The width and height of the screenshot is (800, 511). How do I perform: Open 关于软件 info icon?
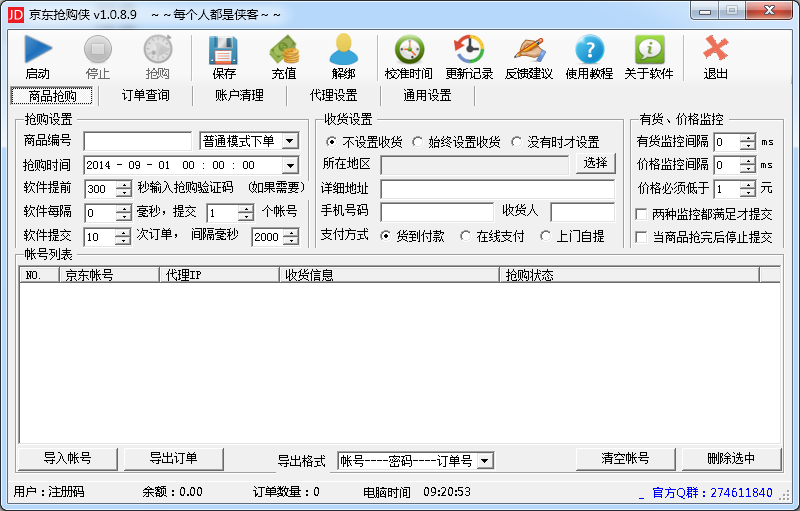(x=649, y=49)
